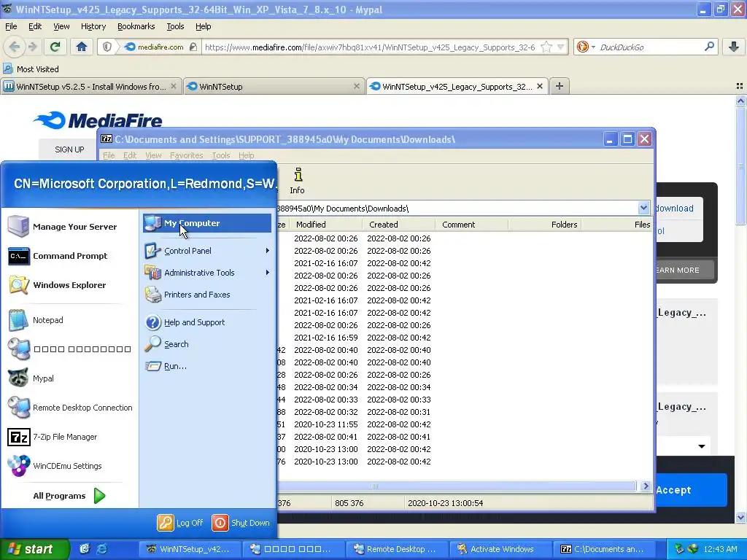
Task: Click the Accept cookies button
Action: [673, 490]
